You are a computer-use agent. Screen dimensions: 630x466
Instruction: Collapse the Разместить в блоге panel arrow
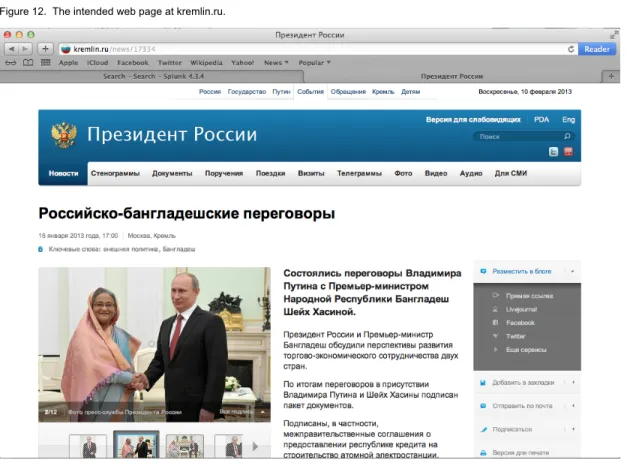click(573, 271)
